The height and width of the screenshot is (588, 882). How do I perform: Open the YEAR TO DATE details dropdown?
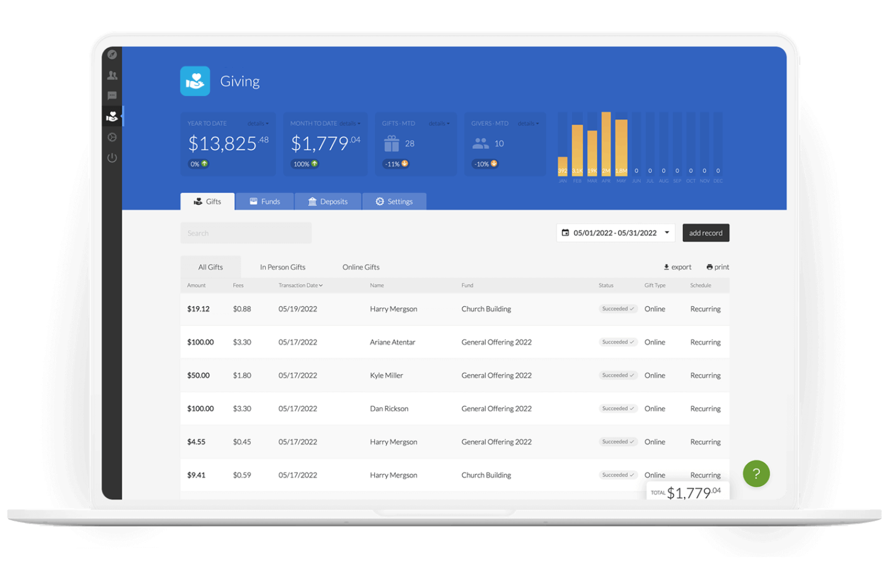point(259,123)
